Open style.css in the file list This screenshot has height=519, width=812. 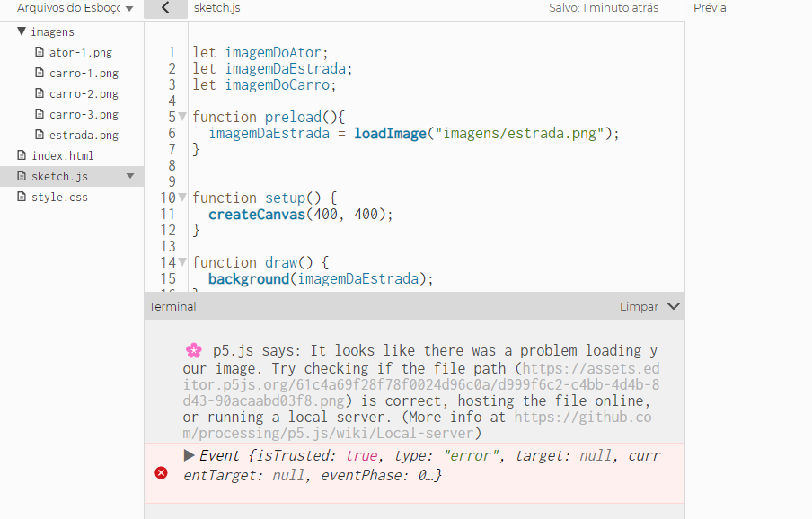coord(59,198)
